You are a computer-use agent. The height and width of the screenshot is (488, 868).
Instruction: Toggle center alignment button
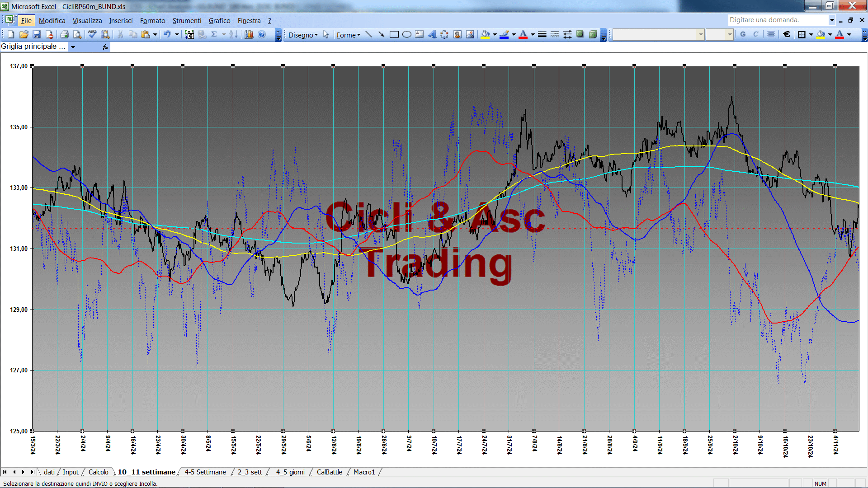[771, 34]
